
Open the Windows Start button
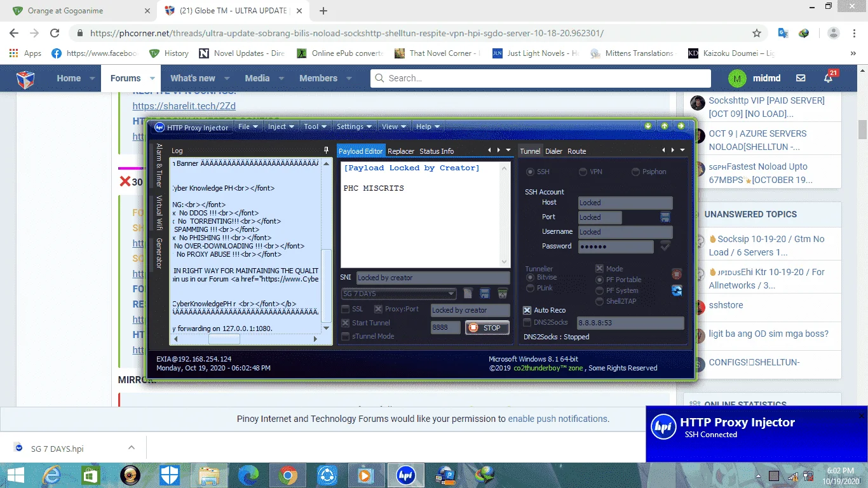coord(16,475)
